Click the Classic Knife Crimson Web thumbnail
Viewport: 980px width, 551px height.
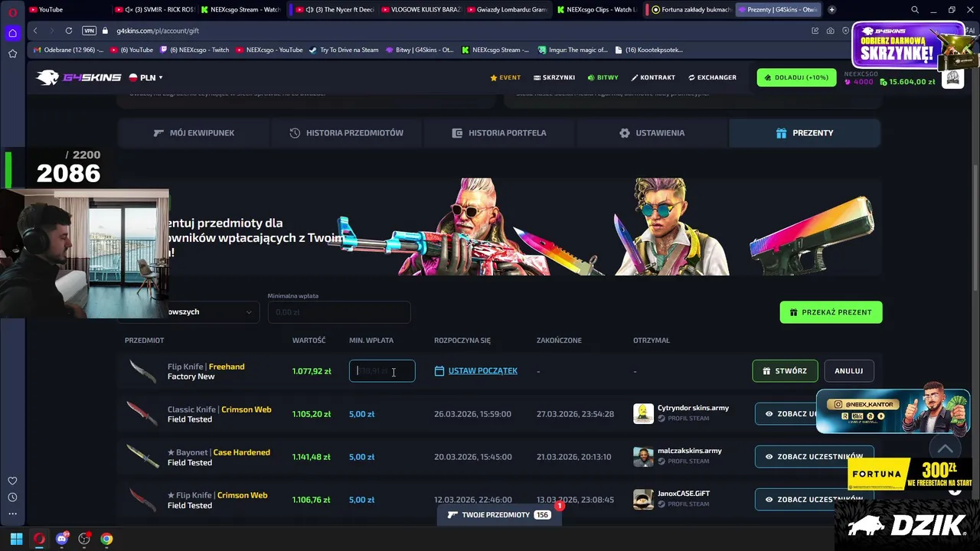(x=143, y=414)
